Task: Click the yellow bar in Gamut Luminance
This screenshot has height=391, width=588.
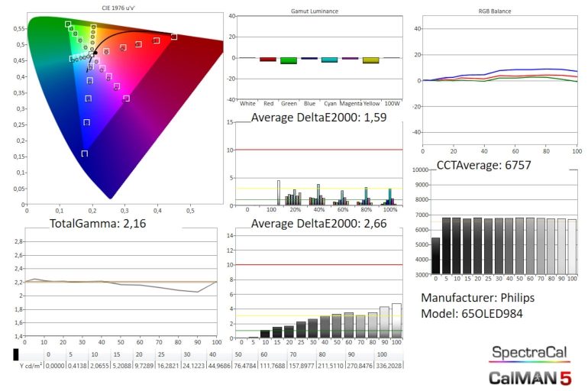Action: pos(370,60)
